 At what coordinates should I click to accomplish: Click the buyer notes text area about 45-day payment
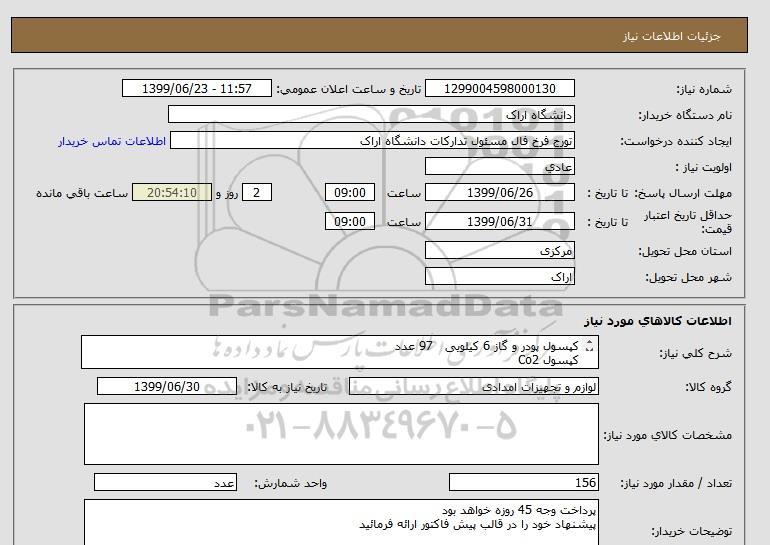coord(341,522)
